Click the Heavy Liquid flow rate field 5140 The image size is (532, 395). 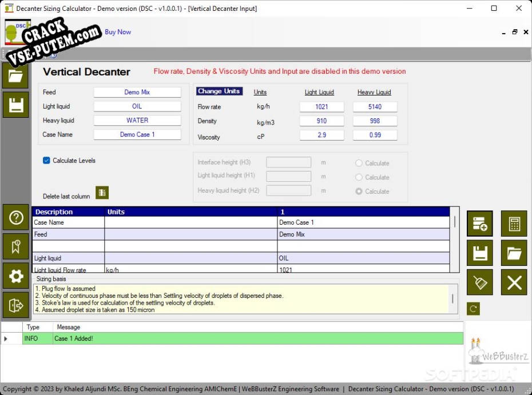375,107
